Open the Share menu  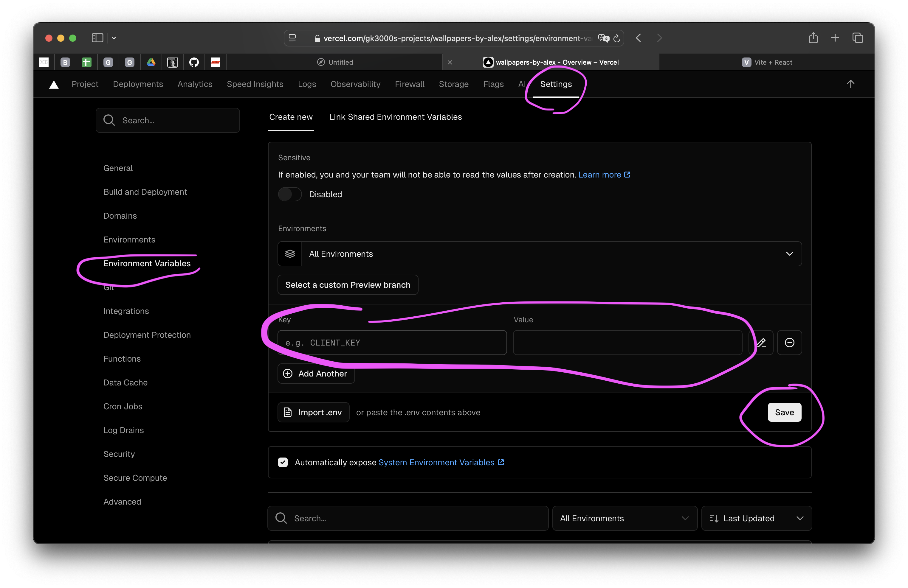[x=813, y=37]
